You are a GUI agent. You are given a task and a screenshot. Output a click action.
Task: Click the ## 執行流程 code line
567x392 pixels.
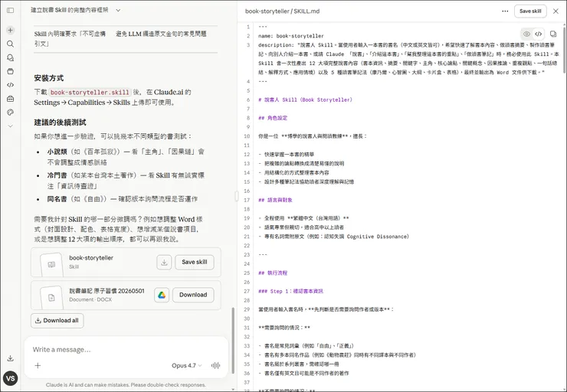tap(273, 273)
